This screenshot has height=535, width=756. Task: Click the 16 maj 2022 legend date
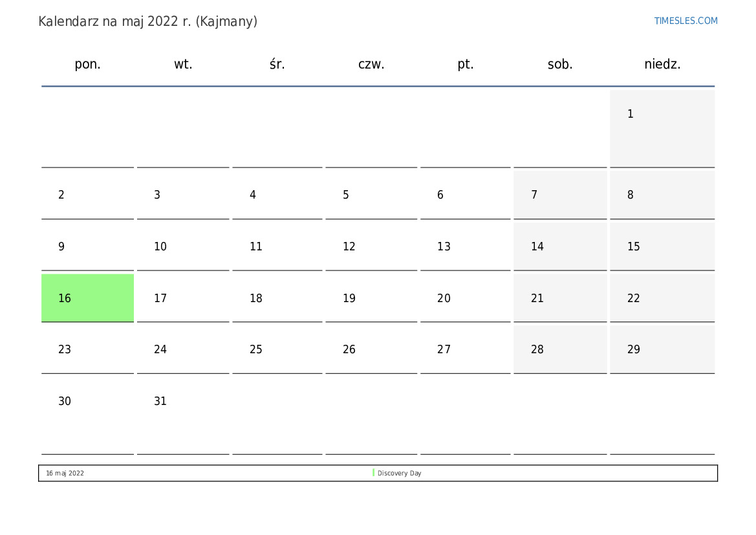click(x=65, y=474)
